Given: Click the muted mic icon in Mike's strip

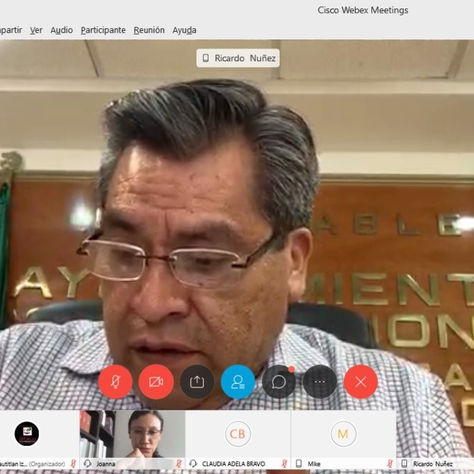Looking at the screenshot, I should click(x=390, y=464).
